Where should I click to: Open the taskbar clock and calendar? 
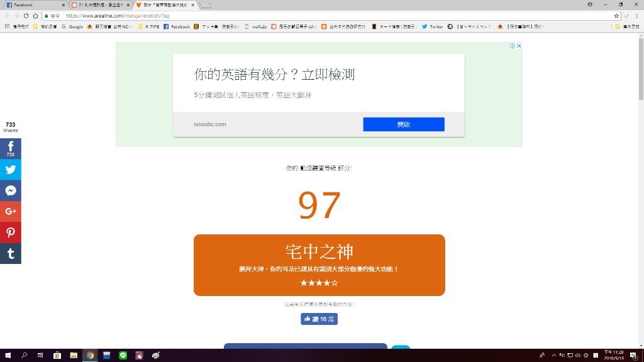coord(614,356)
